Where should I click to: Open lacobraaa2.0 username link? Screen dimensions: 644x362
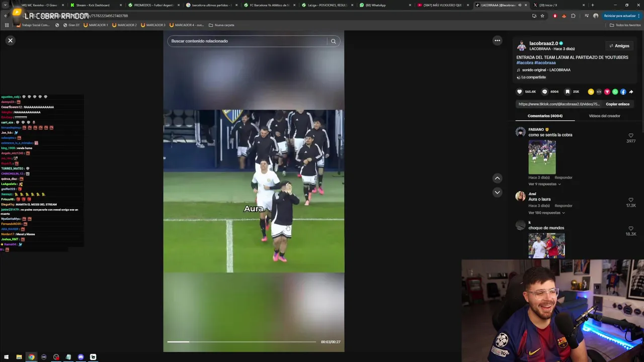pyautogui.click(x=543, y=43)
